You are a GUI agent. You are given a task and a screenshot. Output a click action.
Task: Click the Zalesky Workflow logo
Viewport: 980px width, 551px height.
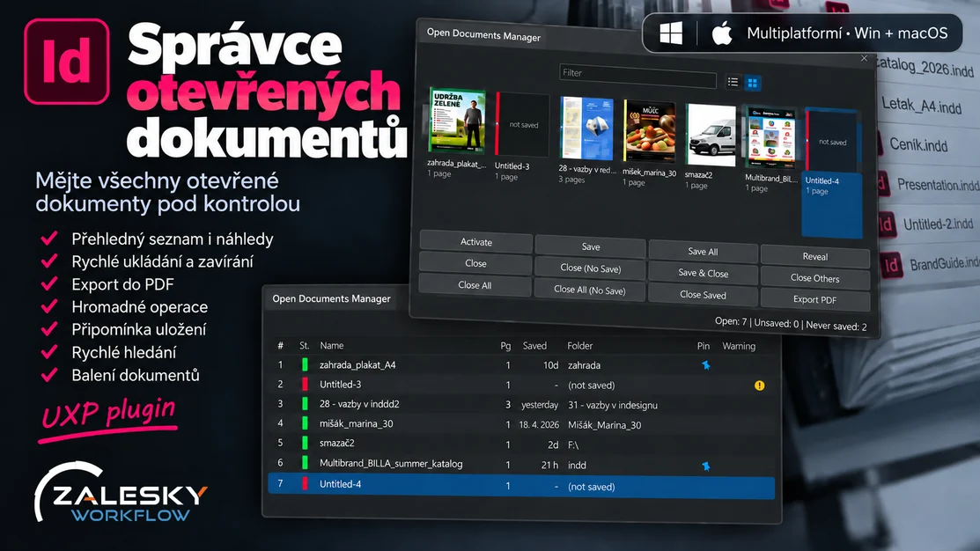[x=121, y=494]
